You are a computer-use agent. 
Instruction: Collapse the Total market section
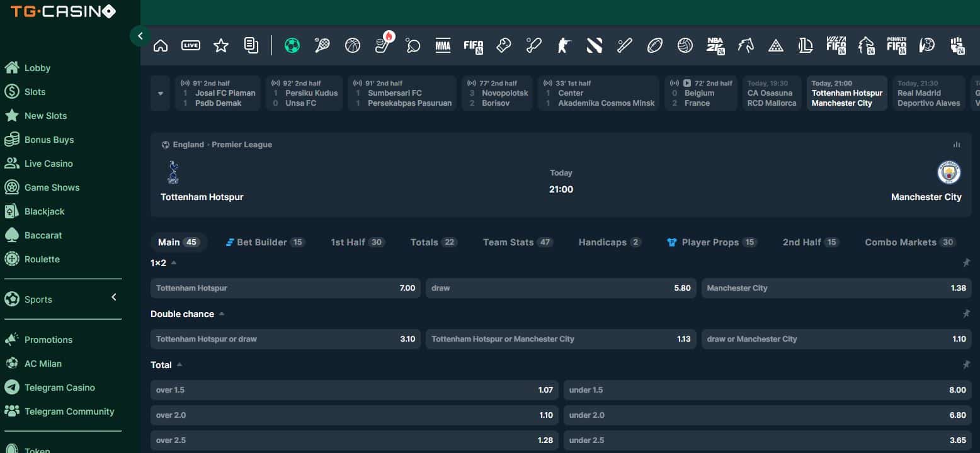[x=179, y=365]
